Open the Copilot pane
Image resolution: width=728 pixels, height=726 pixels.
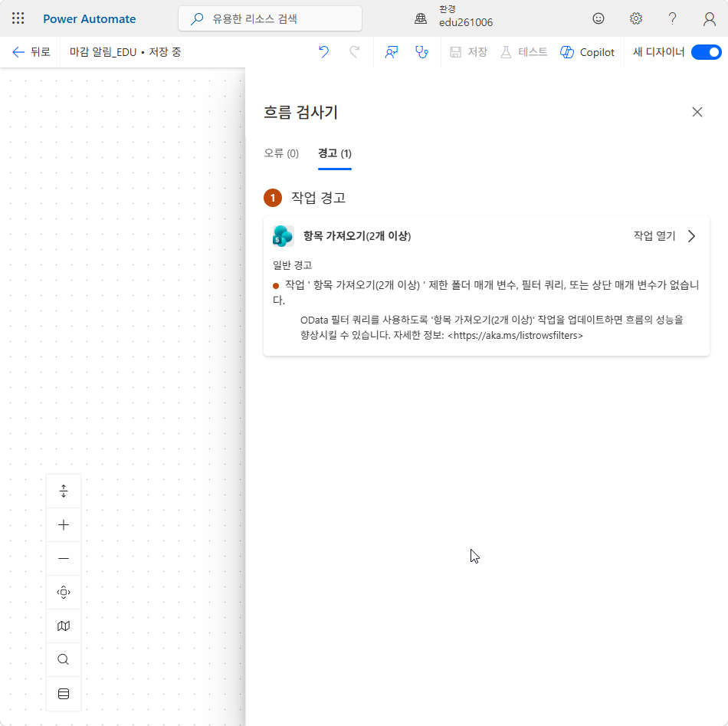click(587, 52)
